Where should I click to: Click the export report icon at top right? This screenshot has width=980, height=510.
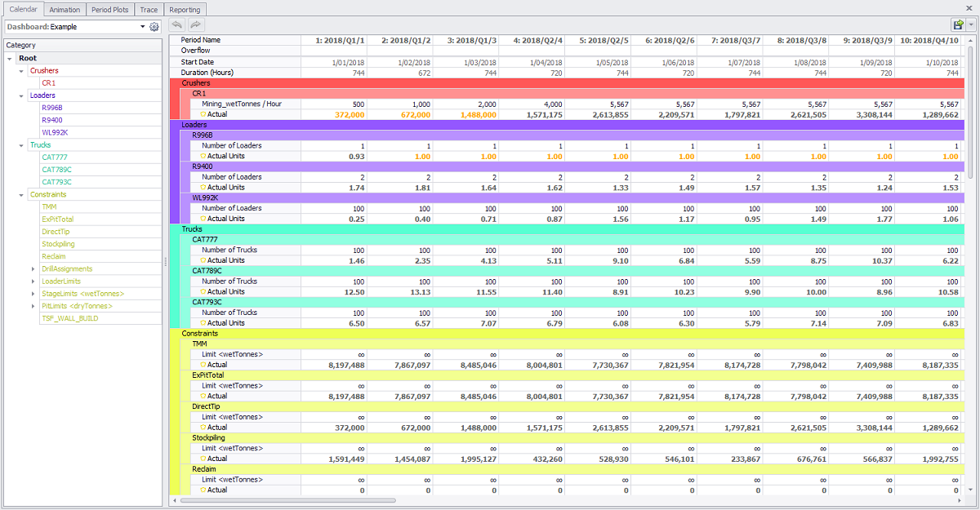[x=957, y=24]
